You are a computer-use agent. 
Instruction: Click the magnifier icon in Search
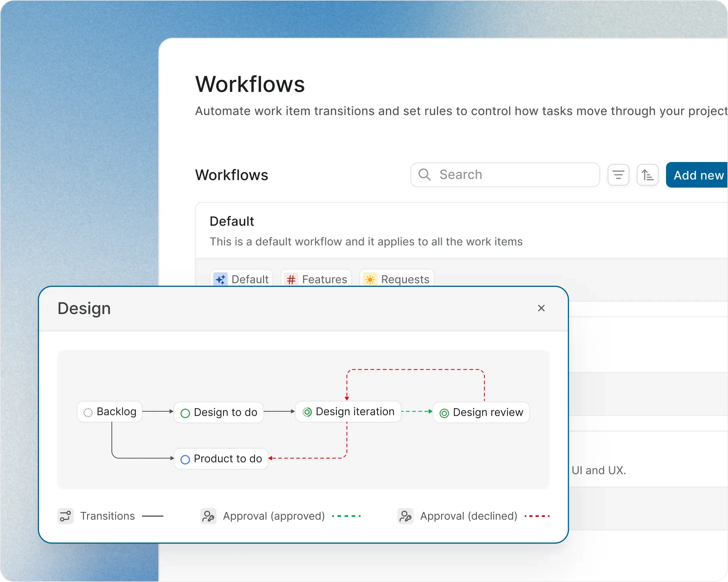424,174
